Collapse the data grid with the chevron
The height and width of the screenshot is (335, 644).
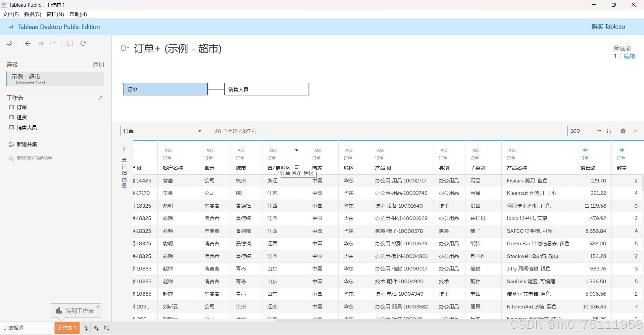(636, 131)
